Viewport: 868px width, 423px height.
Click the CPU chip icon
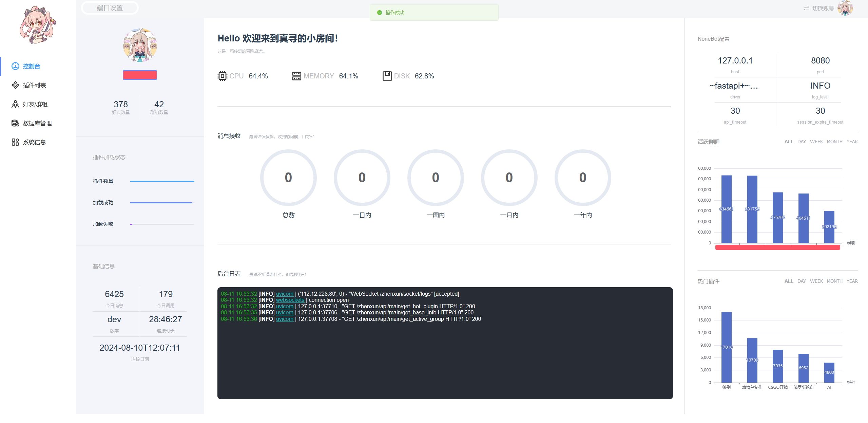tap(222, 76)
